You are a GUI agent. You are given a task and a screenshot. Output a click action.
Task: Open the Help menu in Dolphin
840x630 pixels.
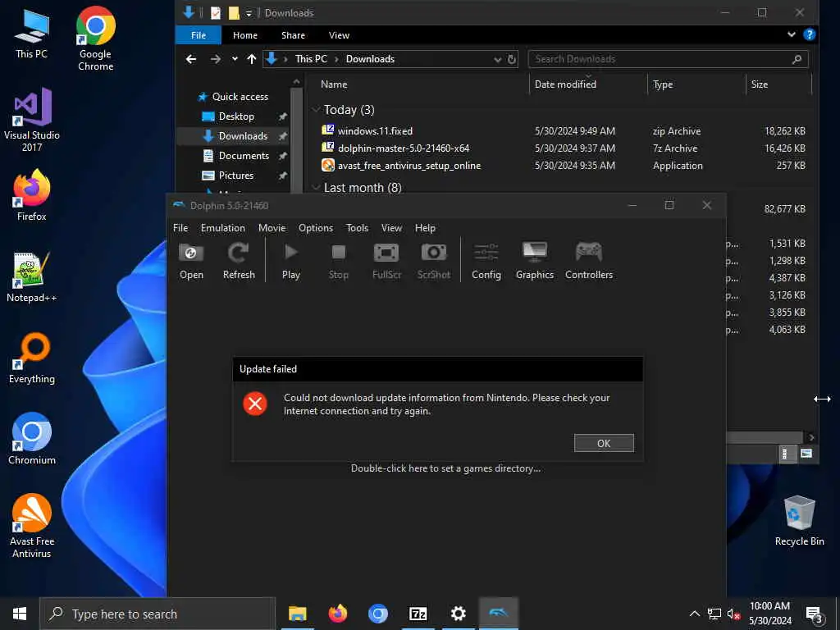426,228
